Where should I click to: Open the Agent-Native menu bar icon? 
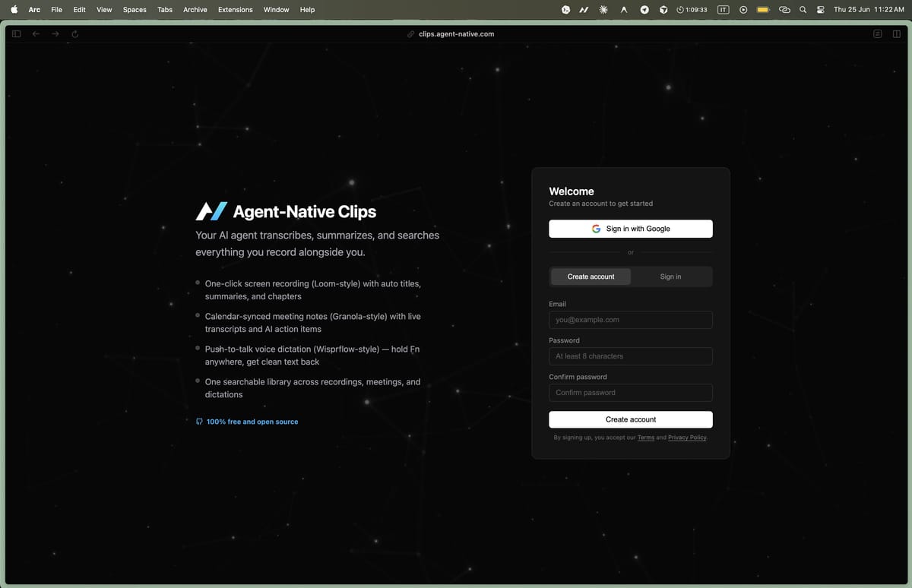click(584, 10)
